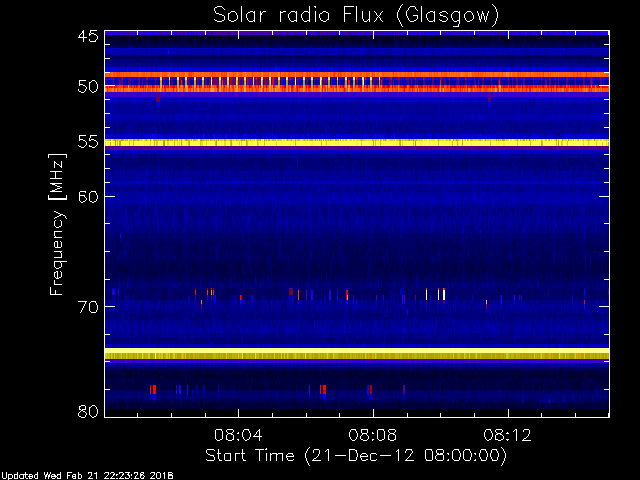Click the 60 MHz frequency axis label
Viewport: 640px width, 480px height.
click(x=88, y=197)
